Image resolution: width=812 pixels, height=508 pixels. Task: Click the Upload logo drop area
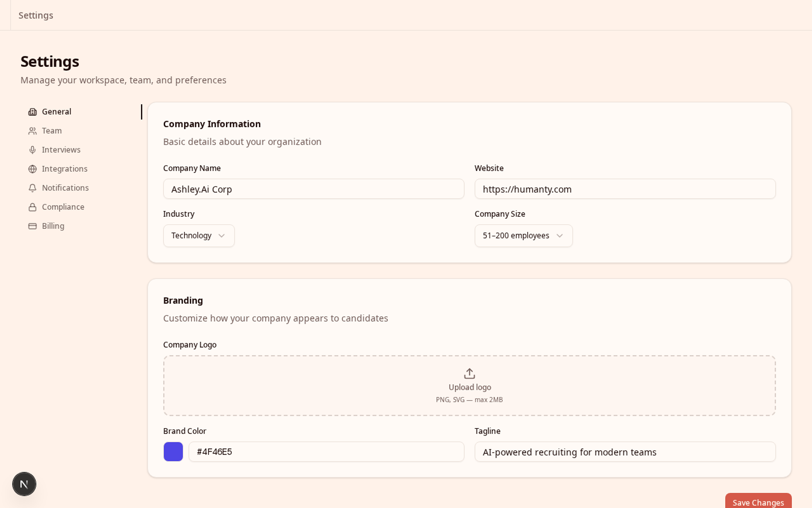tap(469, 385)
